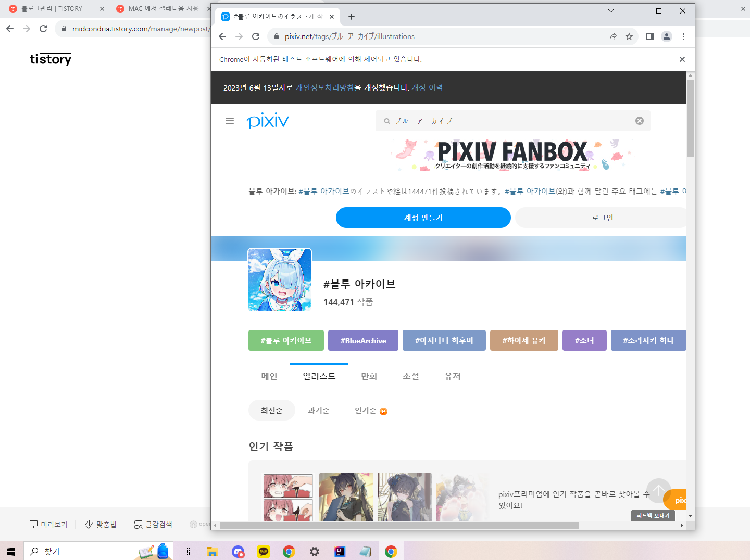750x560 pixels.
Task: Click the 계정 만들기 button
Action: point(423,218)
